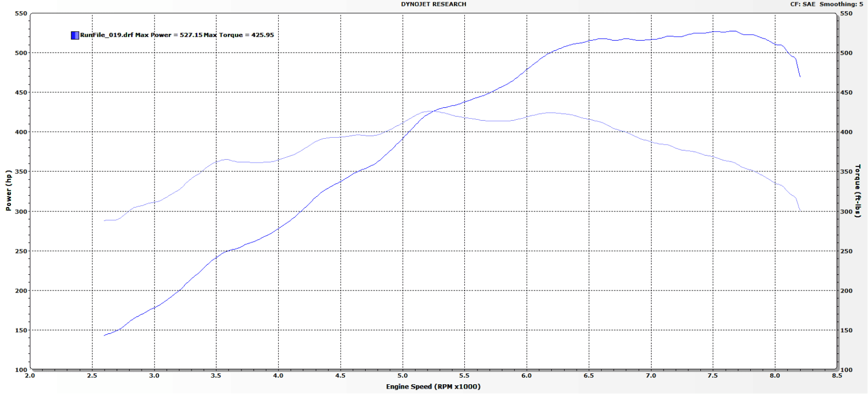Click the Smoothing: 5 label
This screenshot has height=394, width=868.
pos(841,4)
